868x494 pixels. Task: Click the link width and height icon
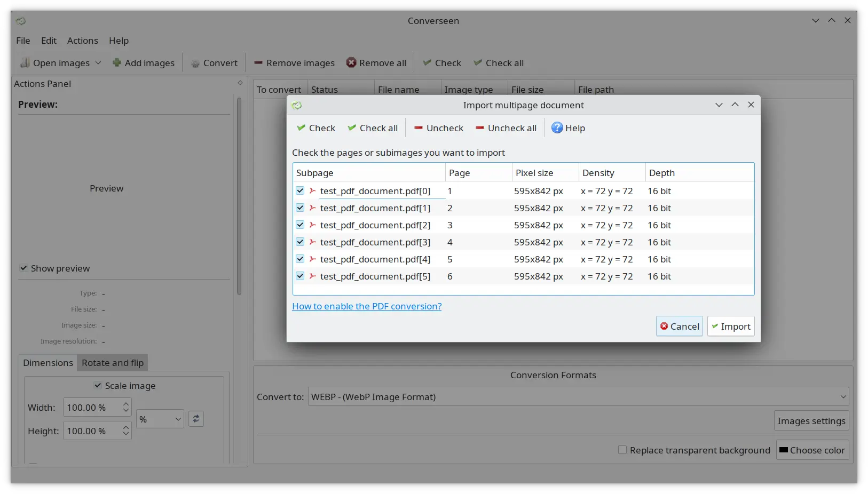click(x=196, y=419)
